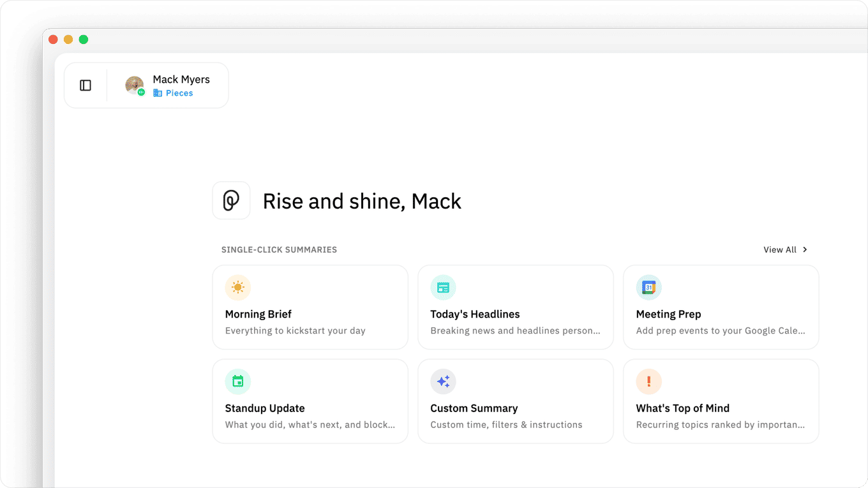Viewport: 868px width, 488px height.
Task: Toggle the sidebar panel icon
Action: pos(86,85)
